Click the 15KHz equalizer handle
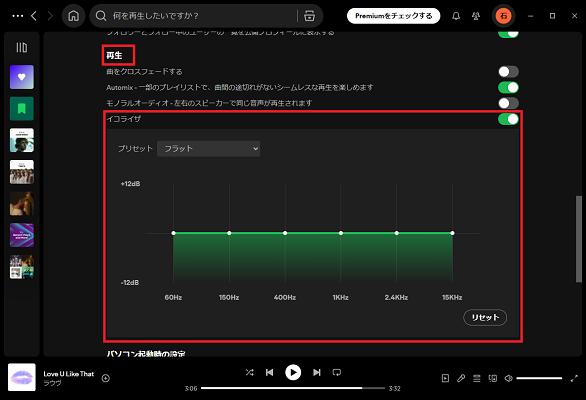The height and width of the screenshot is (400, 586). [453, 233]
